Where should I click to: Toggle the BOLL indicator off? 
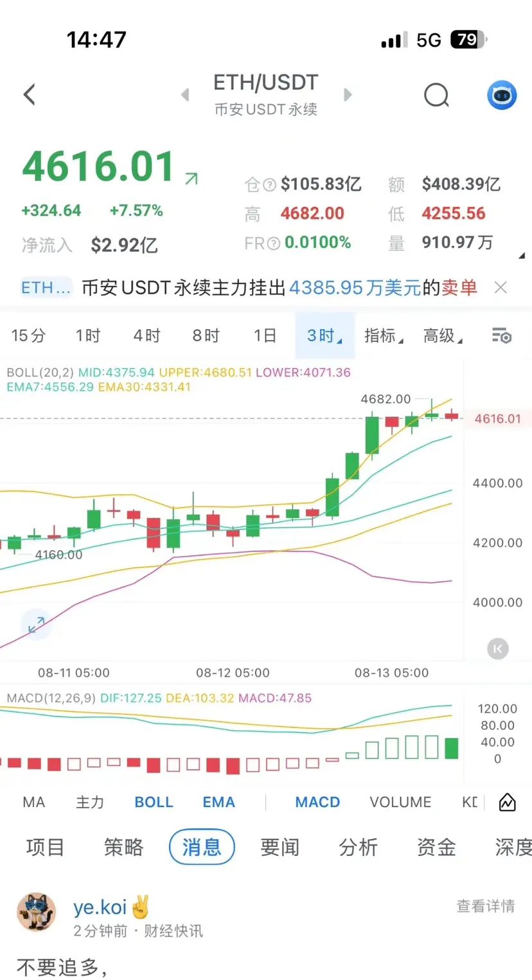(x=154, y=802)
